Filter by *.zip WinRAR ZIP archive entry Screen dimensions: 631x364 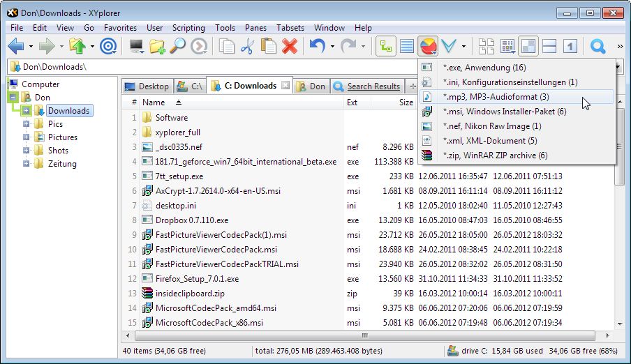click(x=517, y=156)
